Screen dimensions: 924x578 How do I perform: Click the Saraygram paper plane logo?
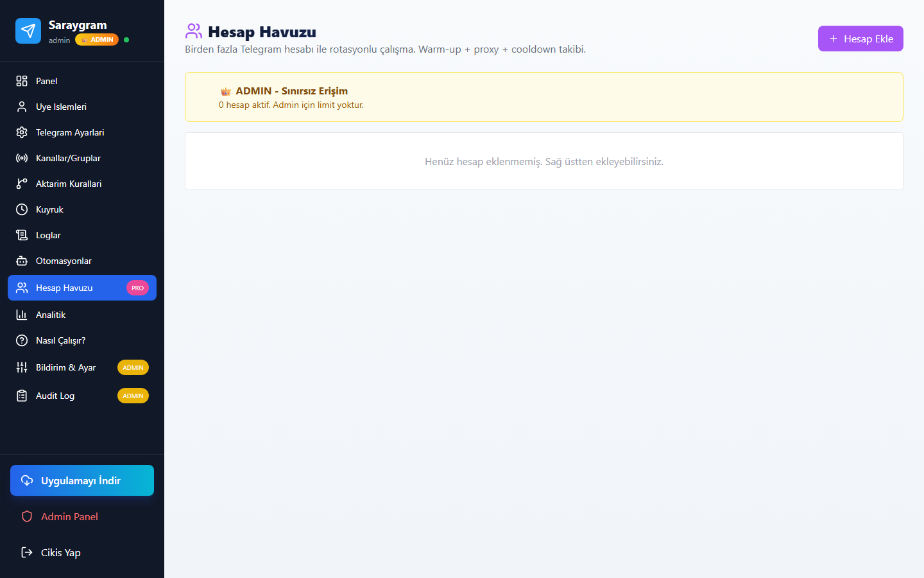(28, 31)
